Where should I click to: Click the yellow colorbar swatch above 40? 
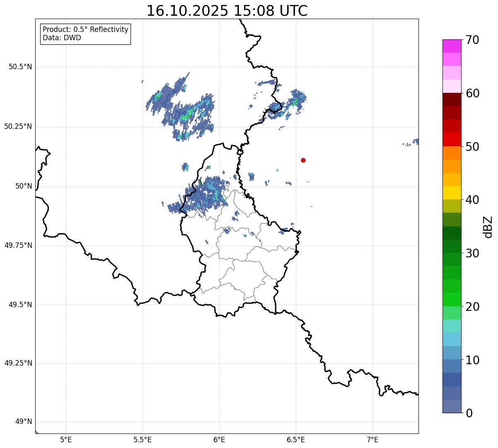coord(452,193)
